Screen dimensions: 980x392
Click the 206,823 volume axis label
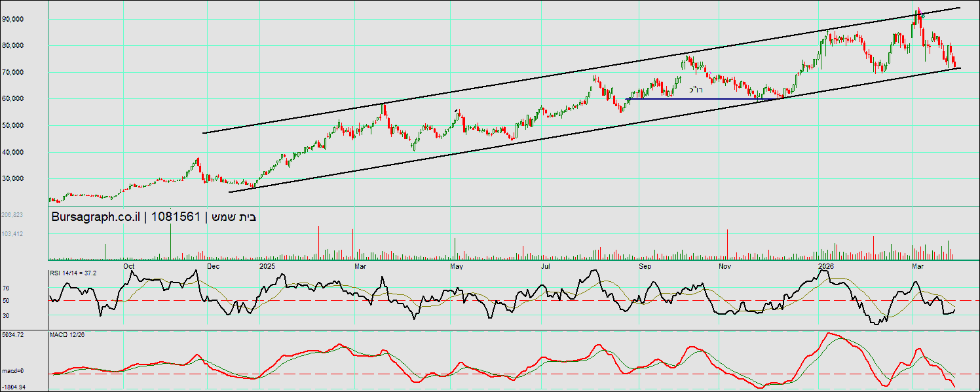point(12,214)
